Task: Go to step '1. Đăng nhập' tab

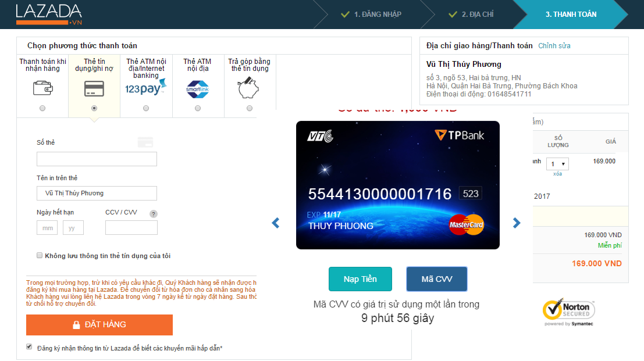Action: click(x=372, y=15)
